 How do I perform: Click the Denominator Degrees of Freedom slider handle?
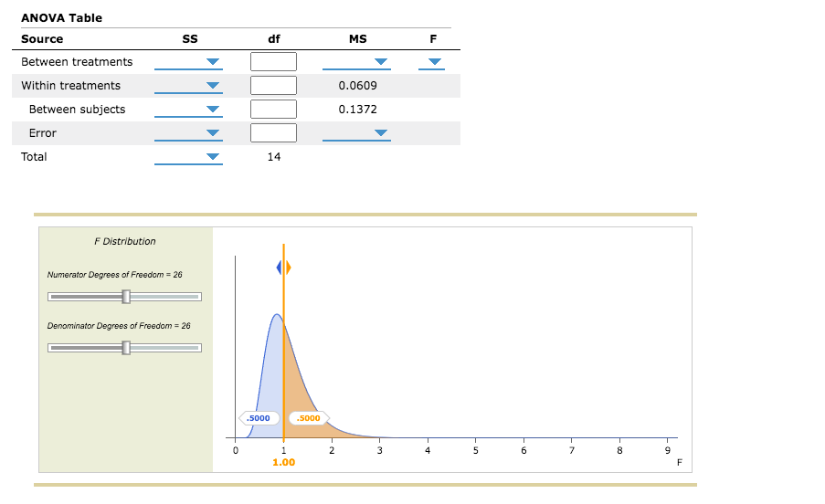[x=126, y=347]
